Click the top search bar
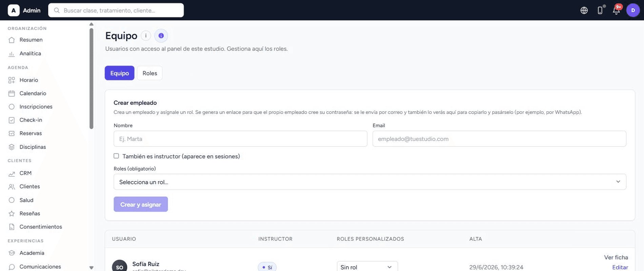Viewport: 644px width, 271px height. (x=116, y=10)
